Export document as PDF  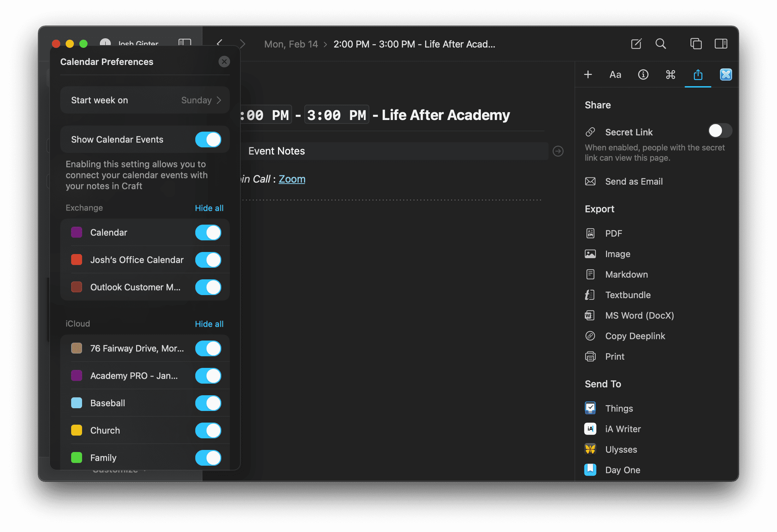614,233
